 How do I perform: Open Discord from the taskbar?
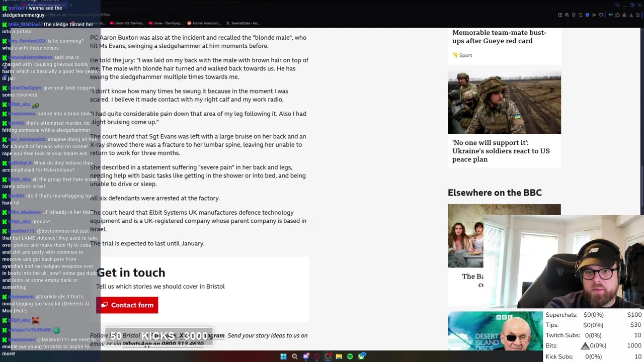coord(306,356)
